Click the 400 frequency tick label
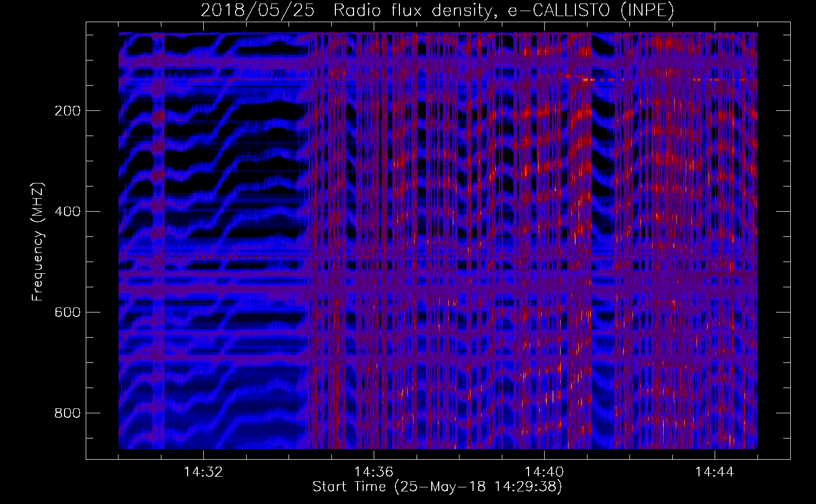Image resolution: width=816 pixels, height=504 pixels. click(x=67, y=212)
